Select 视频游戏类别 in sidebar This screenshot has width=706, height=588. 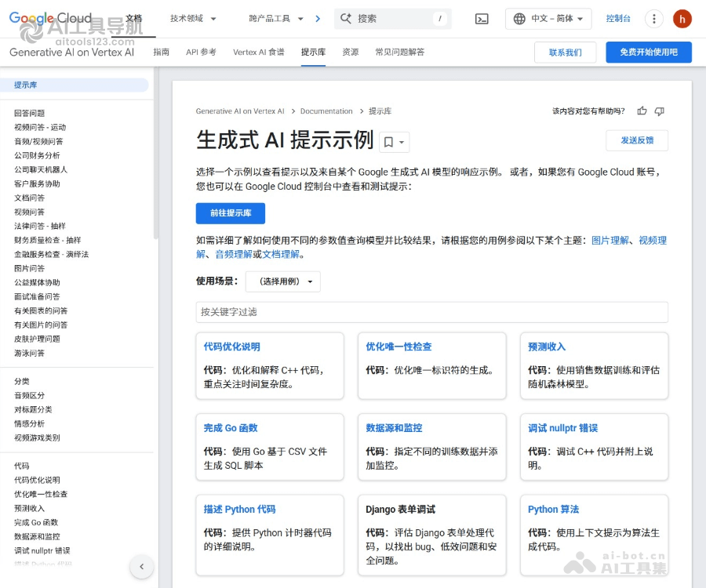pos(37,437)
